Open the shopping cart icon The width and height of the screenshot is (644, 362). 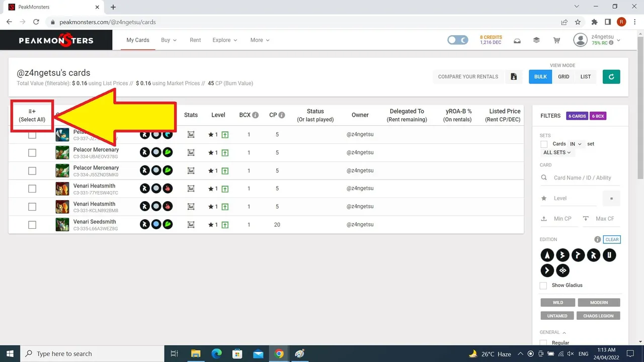[556, 40]
